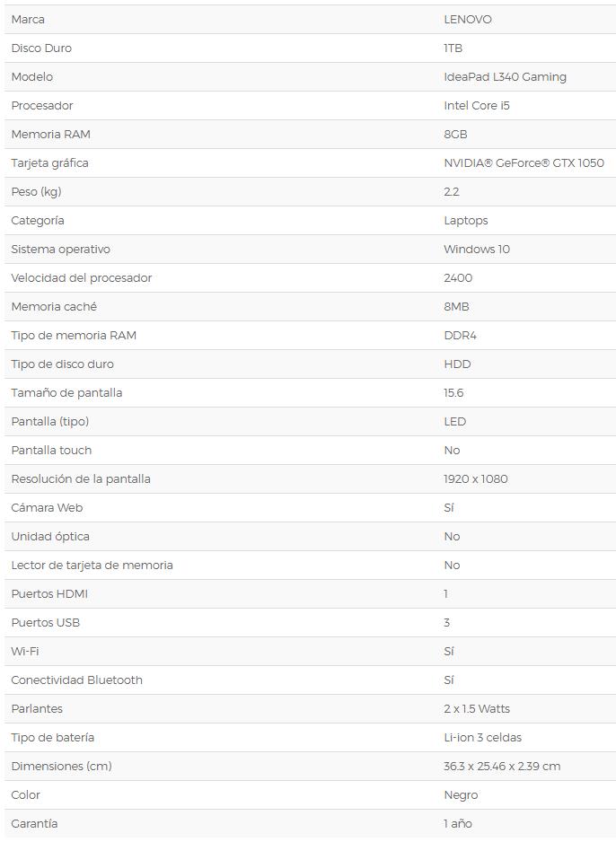616x842 pixels.
Task: Click Velocidad del procesador label
Action: point(82,277)
